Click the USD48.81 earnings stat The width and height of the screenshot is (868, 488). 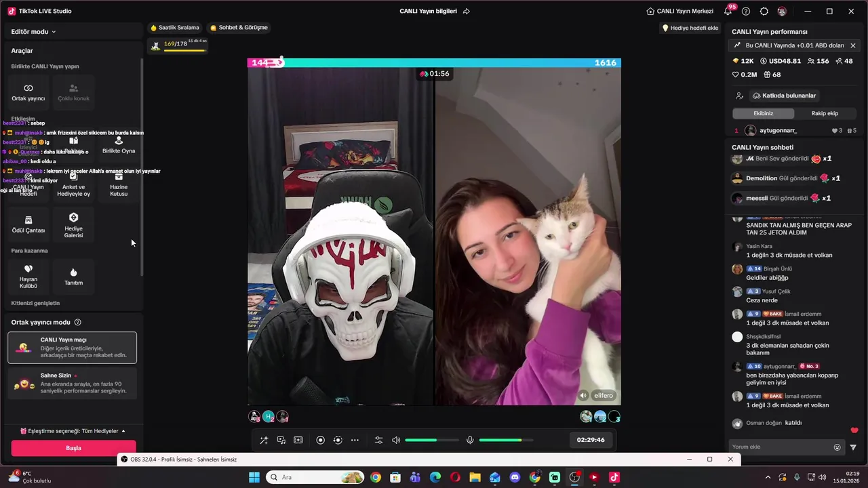tap(781, 61)
